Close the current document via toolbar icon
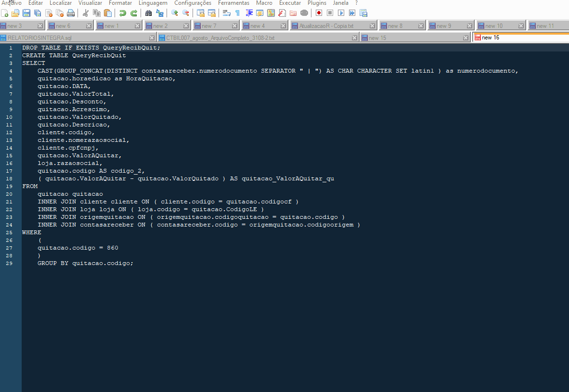569x392 pixels. (49, 13)
